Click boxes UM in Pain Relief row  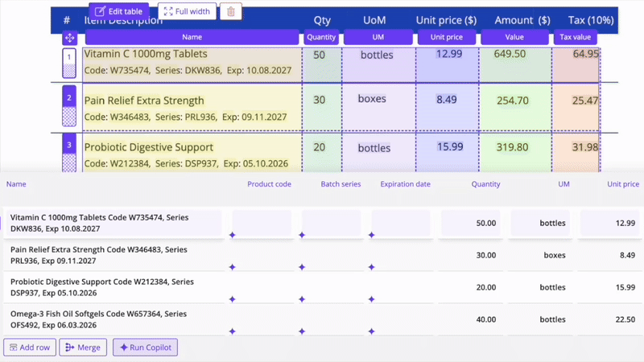555,255
